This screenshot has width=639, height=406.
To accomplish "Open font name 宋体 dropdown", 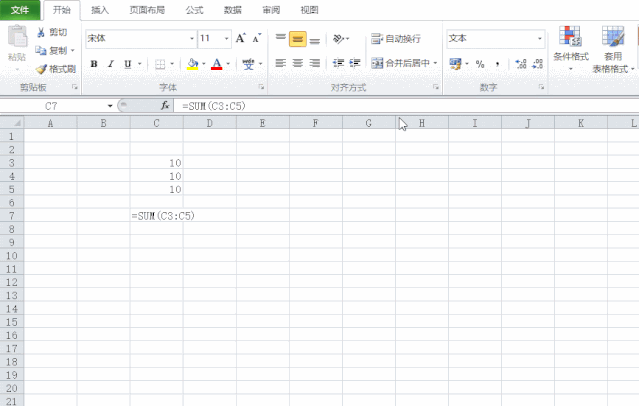I will click(192, 39).
